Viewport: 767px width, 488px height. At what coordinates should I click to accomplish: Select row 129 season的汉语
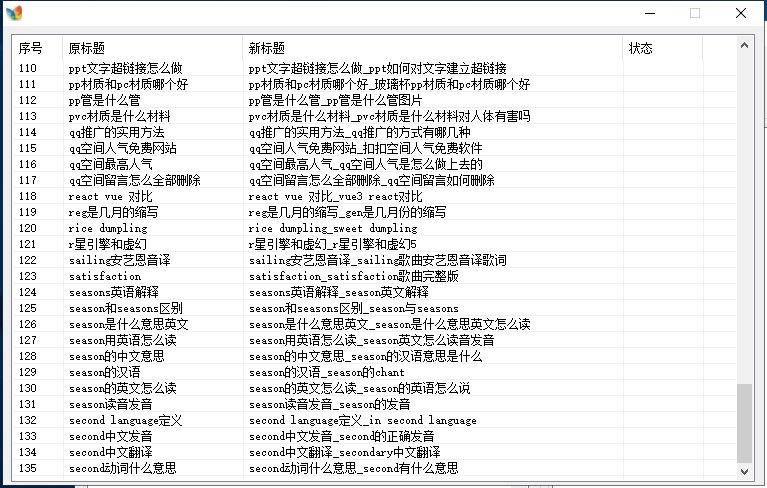374,372
